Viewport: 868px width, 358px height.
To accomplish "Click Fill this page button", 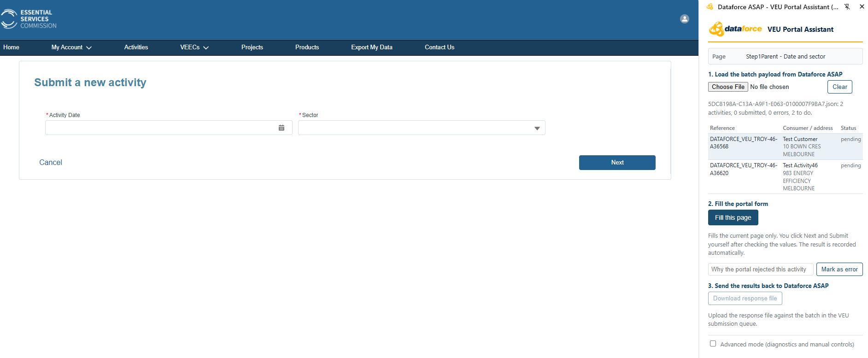I will (x=733, y=217).
